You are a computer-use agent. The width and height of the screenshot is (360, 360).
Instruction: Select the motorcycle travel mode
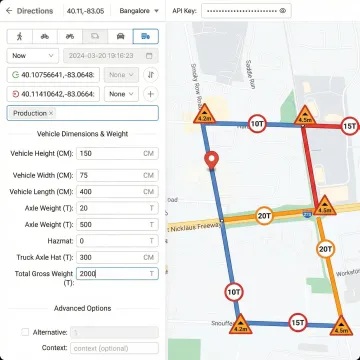coord(70,36)
